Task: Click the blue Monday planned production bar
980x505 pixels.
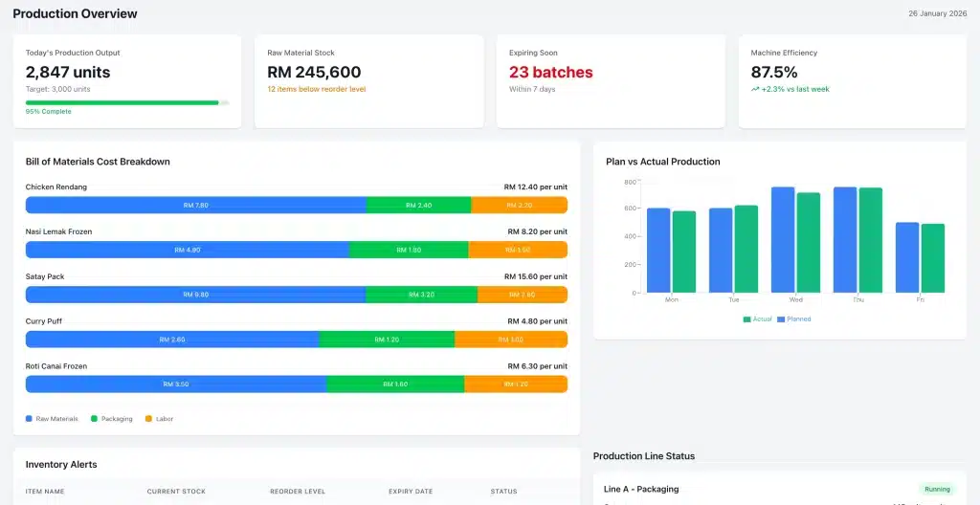Action: (658, 251)
